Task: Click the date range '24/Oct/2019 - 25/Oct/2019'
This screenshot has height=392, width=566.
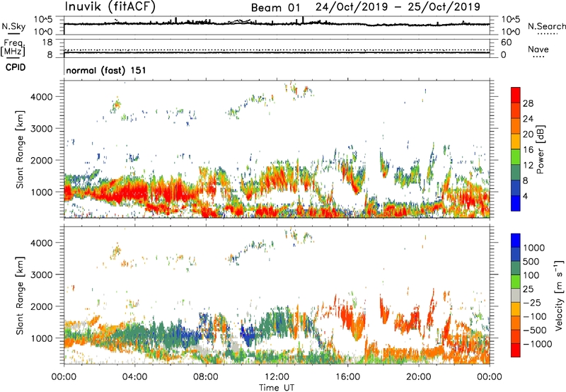Action: coord(398,7)
